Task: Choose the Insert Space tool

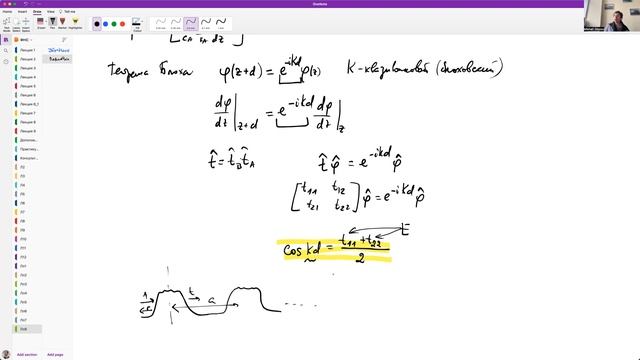Action: click(26, 24)
